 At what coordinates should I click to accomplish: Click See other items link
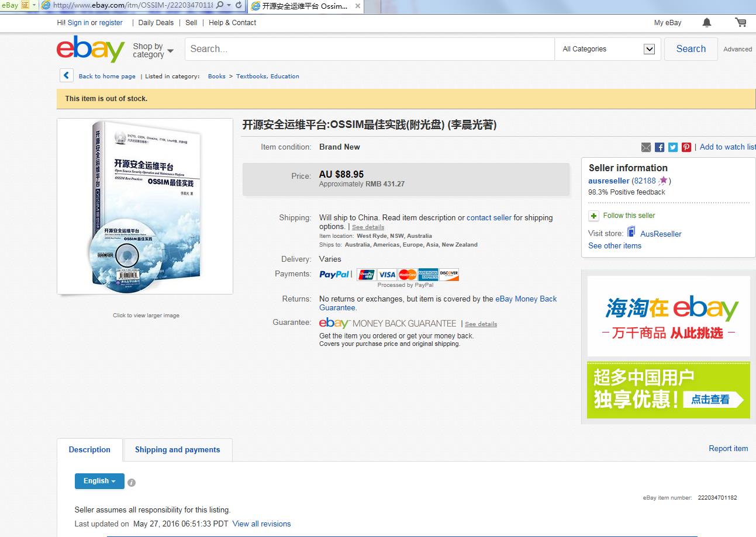[615, 246]
